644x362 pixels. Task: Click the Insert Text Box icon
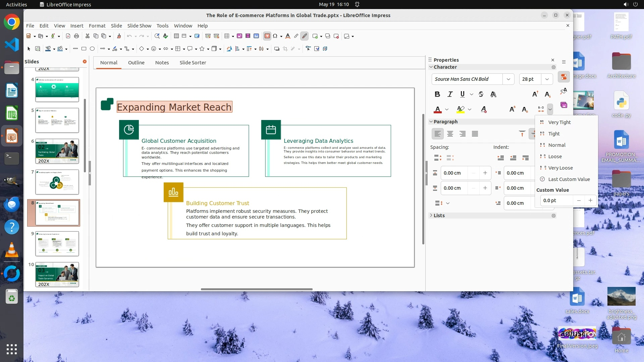[x=267, y=36]
